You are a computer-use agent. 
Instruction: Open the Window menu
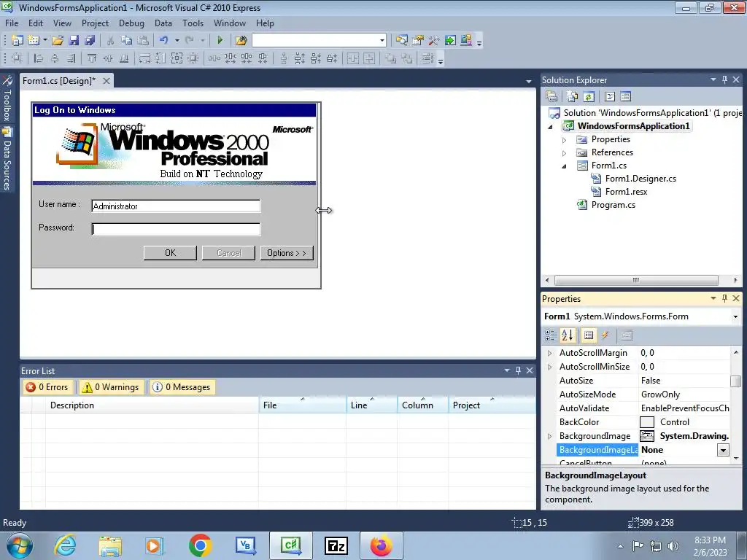pos(230,23)
